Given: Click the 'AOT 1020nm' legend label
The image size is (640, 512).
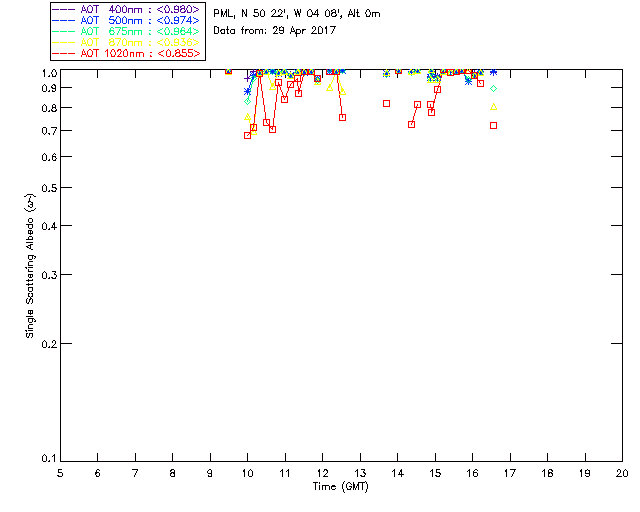Looking at the screenshot, I should (x=111, y=53).
